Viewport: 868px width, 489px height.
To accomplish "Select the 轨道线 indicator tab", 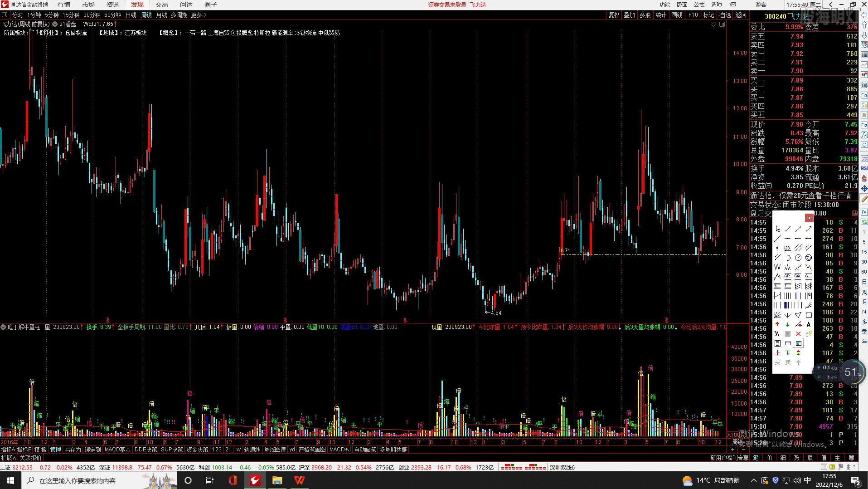I will click(252, 450).
